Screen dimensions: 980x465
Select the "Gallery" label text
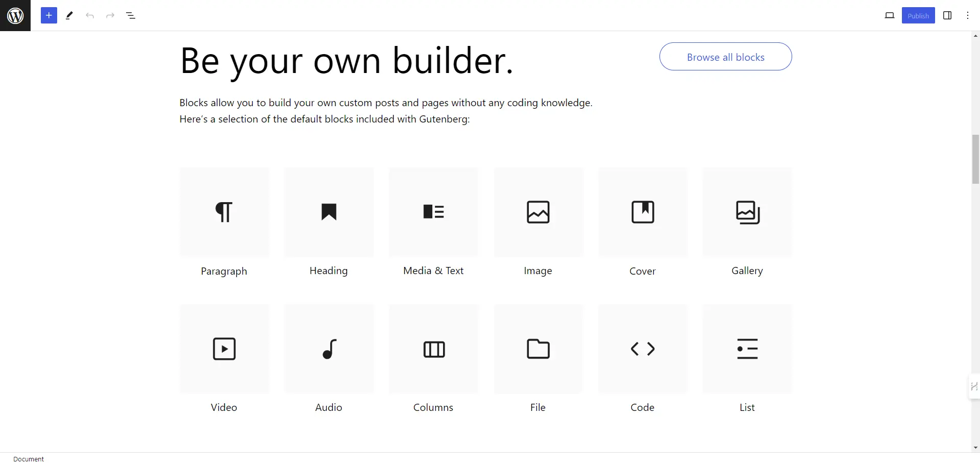747,271
